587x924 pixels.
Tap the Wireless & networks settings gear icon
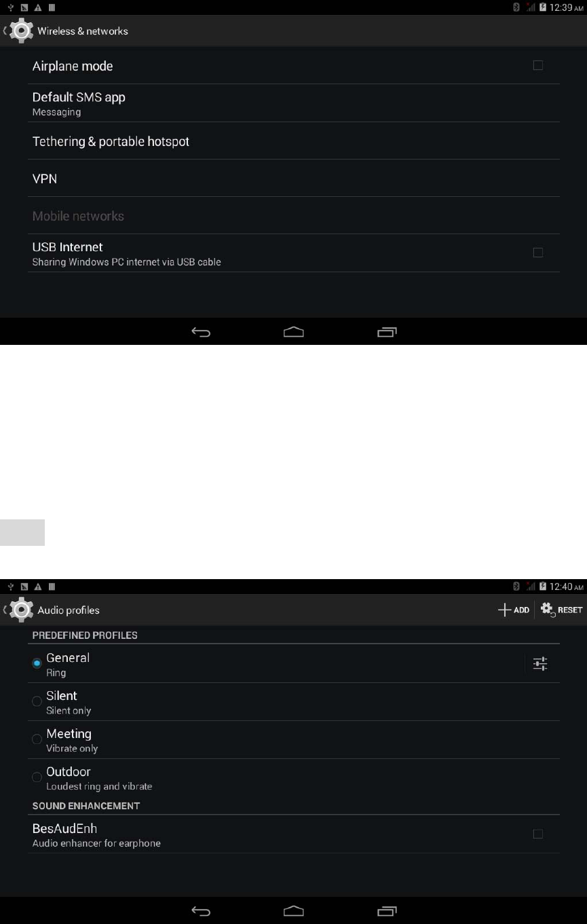coord(22,31)
